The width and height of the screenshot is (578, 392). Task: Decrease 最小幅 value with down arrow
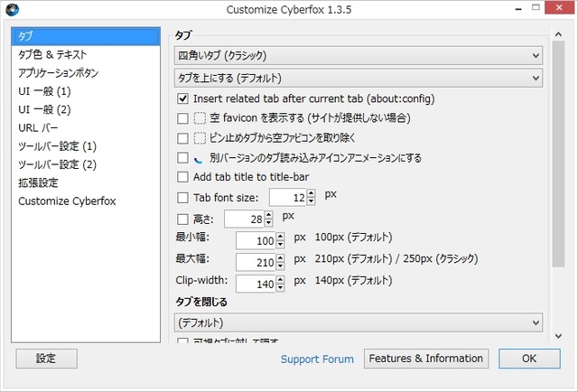281,245
